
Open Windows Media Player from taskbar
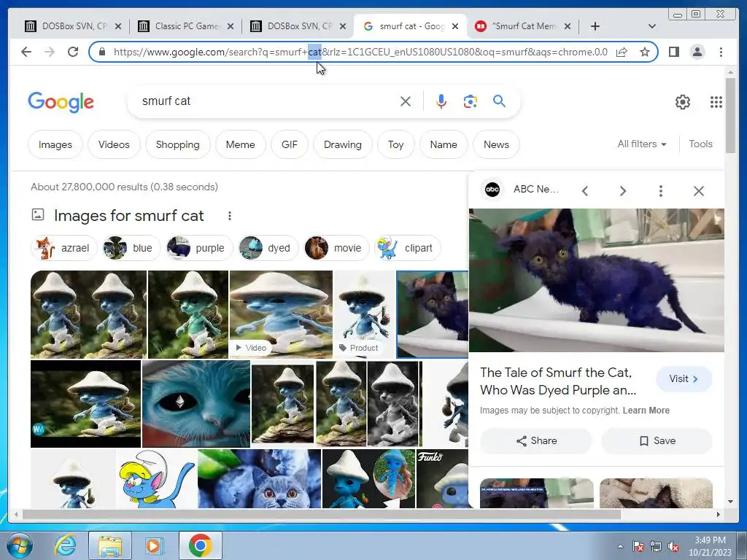click(x=155, y=545)
